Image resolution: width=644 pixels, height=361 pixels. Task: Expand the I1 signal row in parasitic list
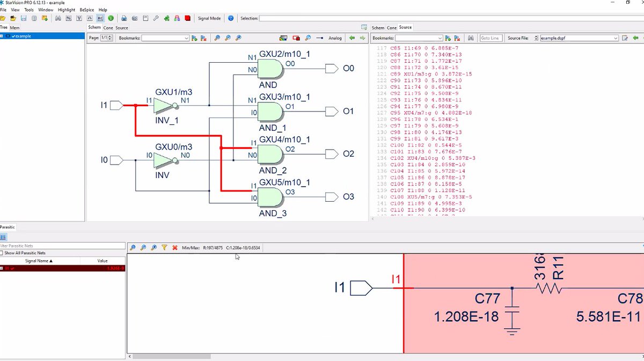point(2,268)
